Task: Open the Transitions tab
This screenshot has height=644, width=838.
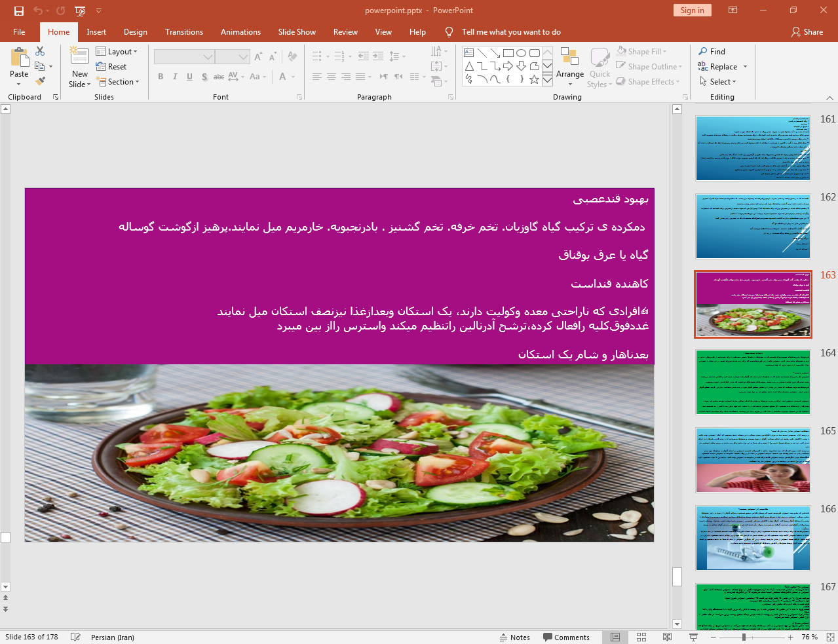Action: [184, 31]
